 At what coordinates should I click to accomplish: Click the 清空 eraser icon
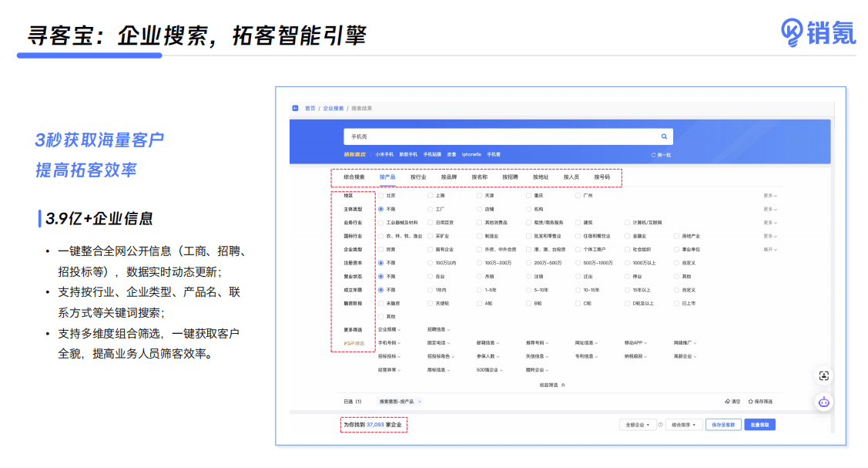coord(727,402)
